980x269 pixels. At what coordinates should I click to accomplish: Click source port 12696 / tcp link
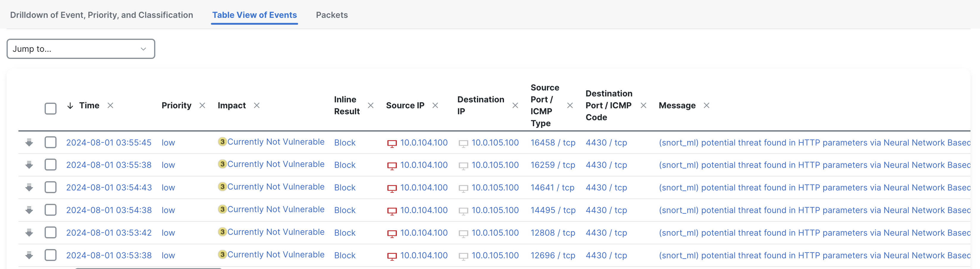pyautogui.click(x=553, y=255)
